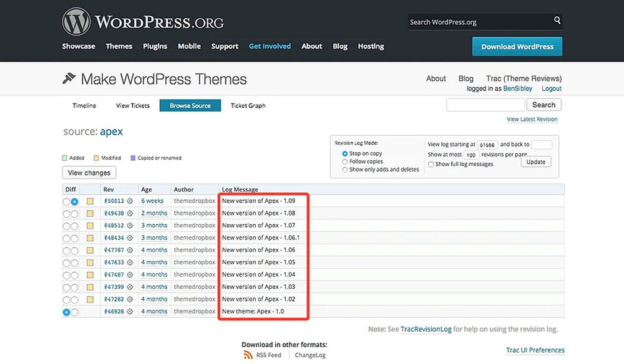Open the Trac UI Preferences link
This screenshot has height=364, width=624.
pyautogui.click(x=535, y=350)
